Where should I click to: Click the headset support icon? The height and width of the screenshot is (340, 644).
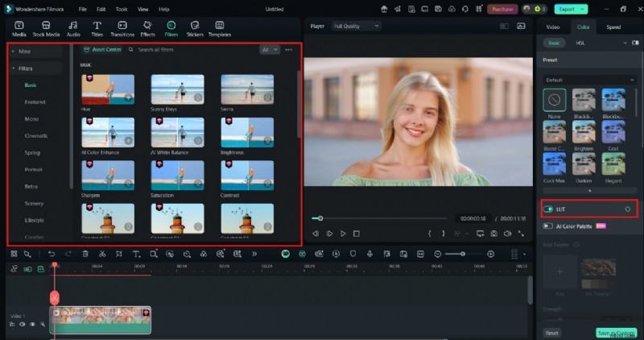(x=465, y=9)
